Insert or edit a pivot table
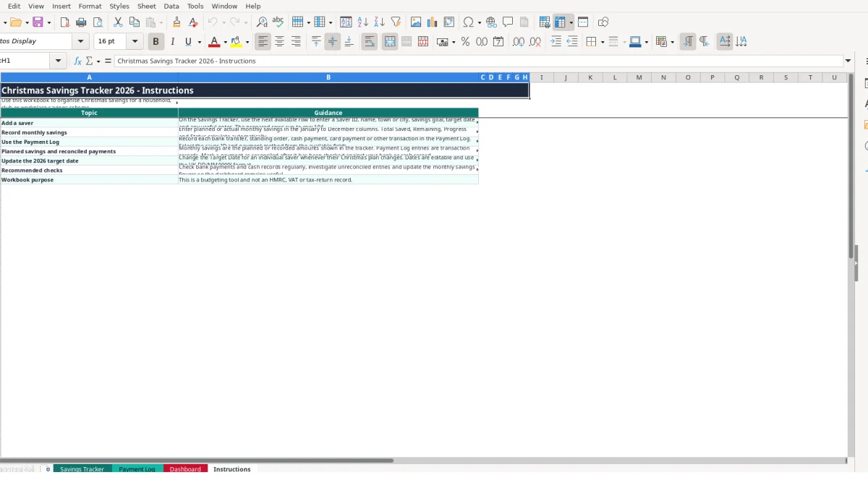 pyautogui.click(x=449, y=22)
